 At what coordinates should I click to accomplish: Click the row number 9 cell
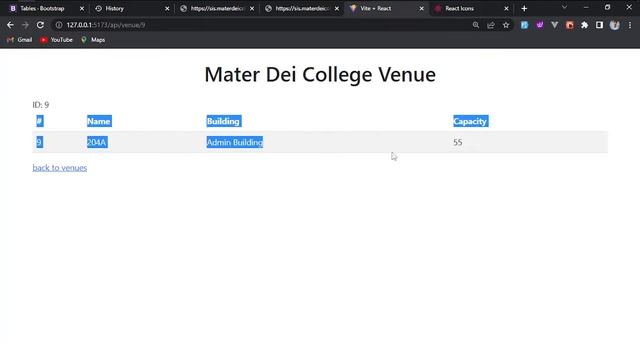click(39, 142)
